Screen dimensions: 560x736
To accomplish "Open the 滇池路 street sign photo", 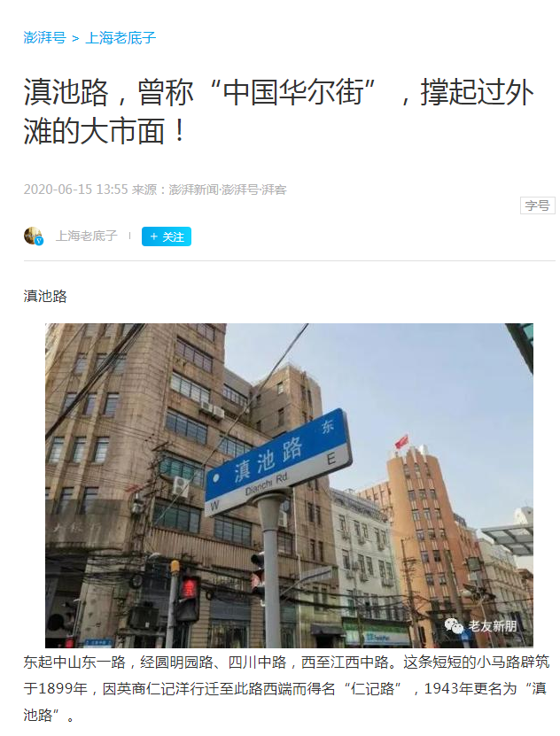I will [x=289, y=485].
